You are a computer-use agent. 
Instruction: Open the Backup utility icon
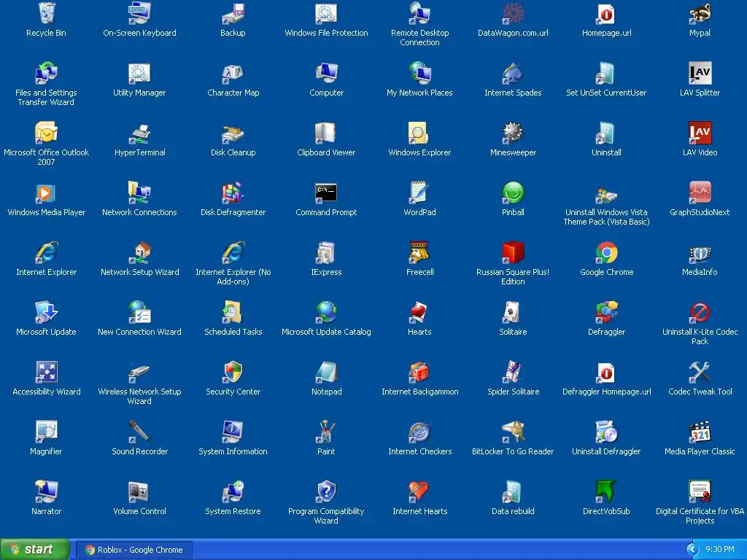point(233,13)
